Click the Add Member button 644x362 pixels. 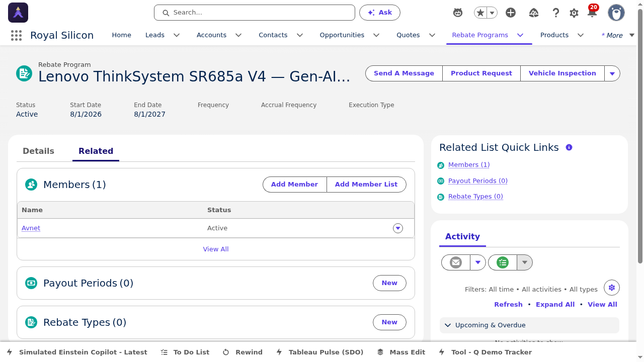point(294,185)
